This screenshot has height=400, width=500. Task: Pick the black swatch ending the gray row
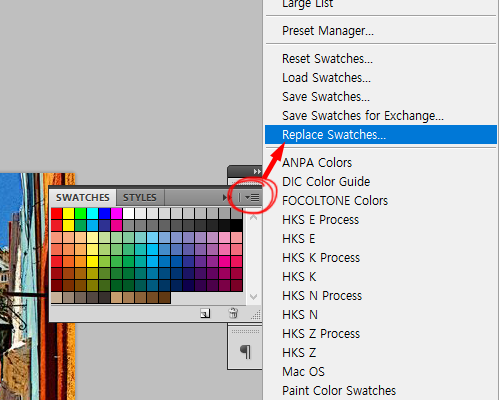237,225
